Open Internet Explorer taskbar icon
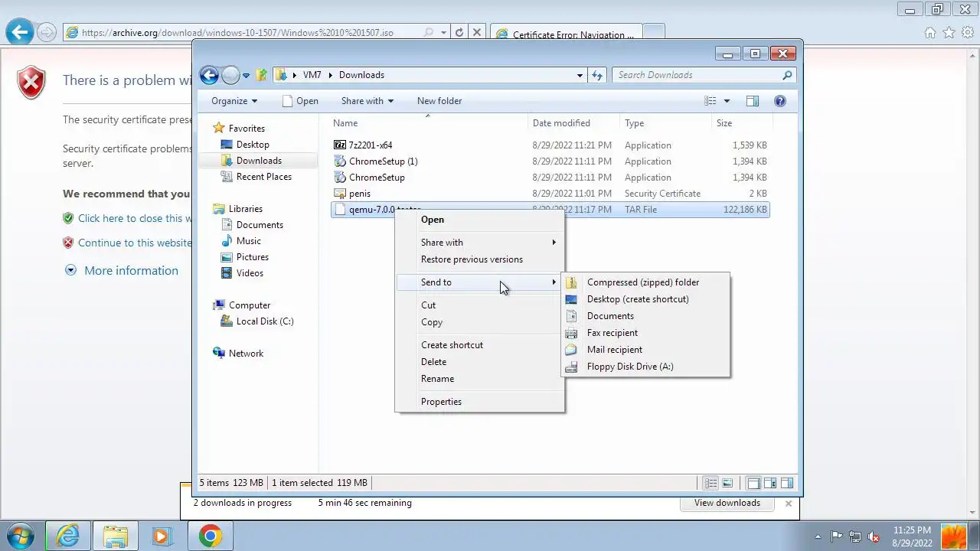This screenshot has width=980, height=551. pos(68,536)
